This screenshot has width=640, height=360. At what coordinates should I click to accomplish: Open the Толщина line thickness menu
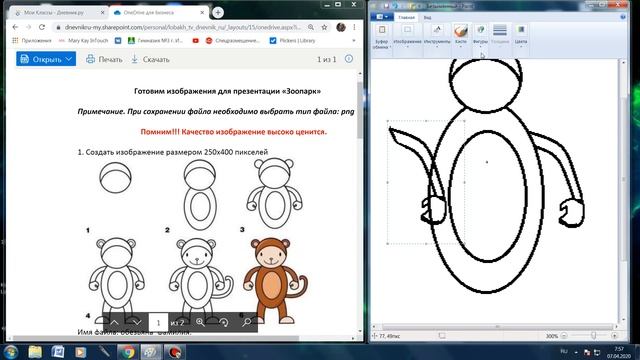point(500,37)
